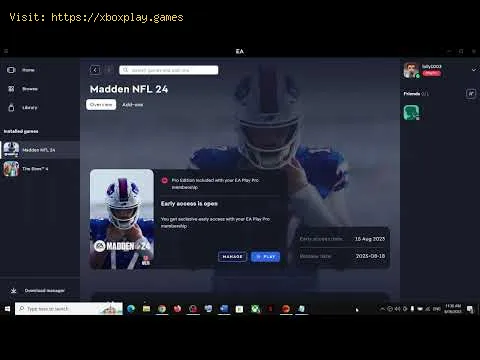Image resolution: width=480 pixels, height=360 pixels.
Task: Click the EA Play Pro badge icon
Action: click(x=165, y=180)
